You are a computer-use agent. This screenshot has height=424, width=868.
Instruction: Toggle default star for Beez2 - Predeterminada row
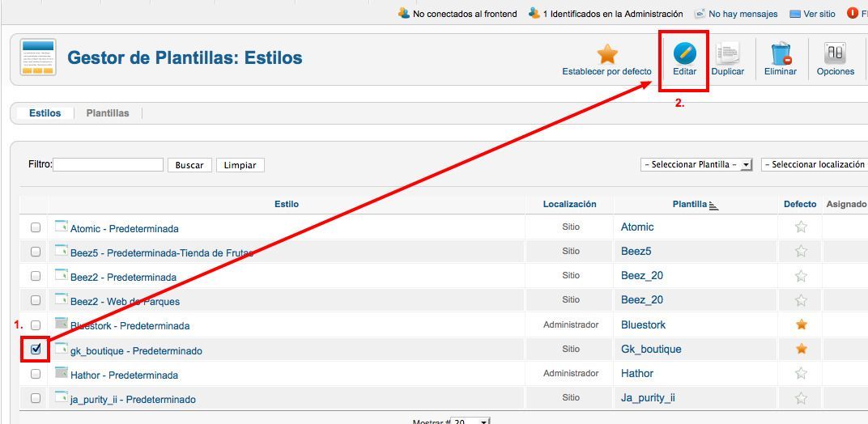click(801, 275)
